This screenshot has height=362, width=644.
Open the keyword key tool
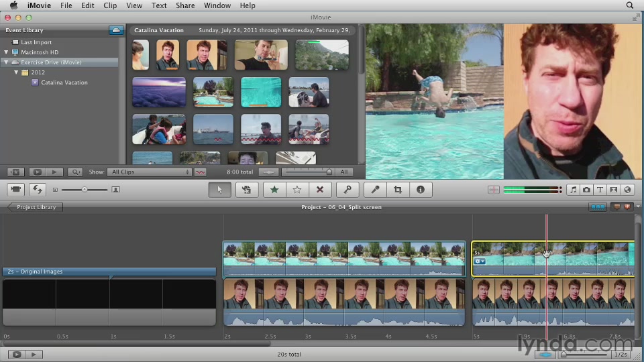pos(347,190)
